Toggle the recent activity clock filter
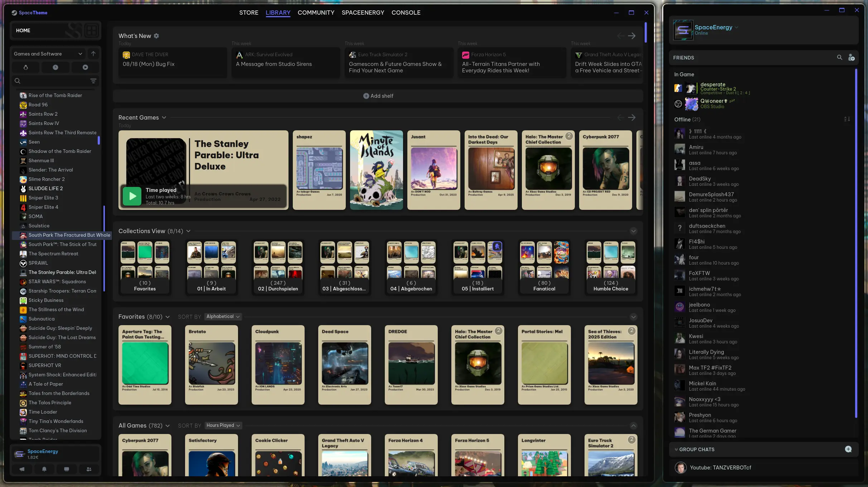Screen dimensions: 868x487 (55, 67)
